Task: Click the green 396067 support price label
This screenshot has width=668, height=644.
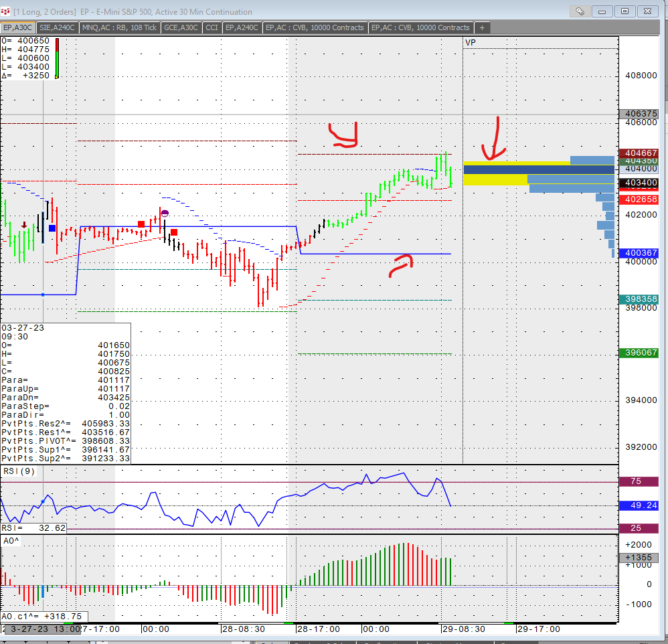Action: tap(639, 353)
